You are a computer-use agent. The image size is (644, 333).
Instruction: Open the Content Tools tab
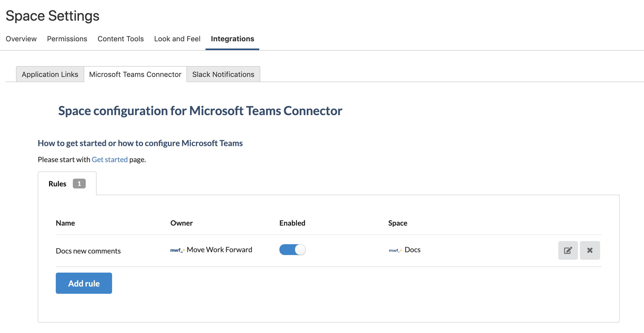121,39
